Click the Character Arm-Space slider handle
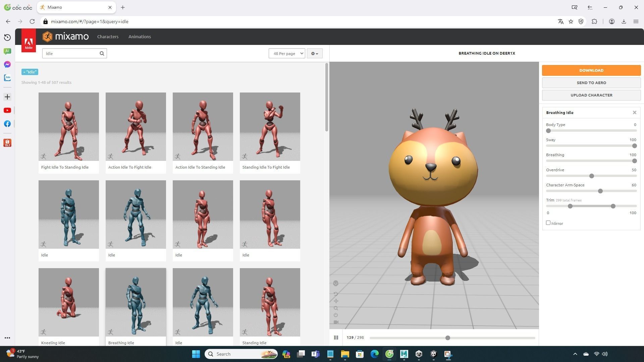 [x=600, y=191]
